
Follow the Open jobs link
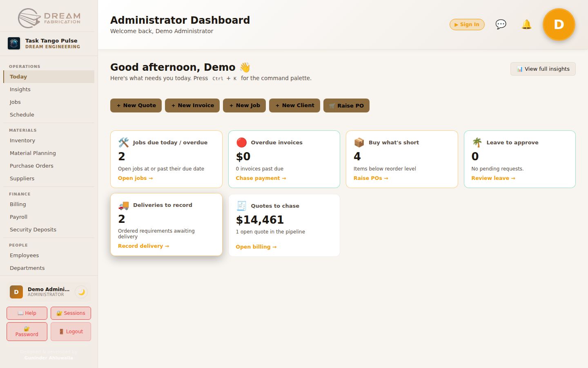135,178
